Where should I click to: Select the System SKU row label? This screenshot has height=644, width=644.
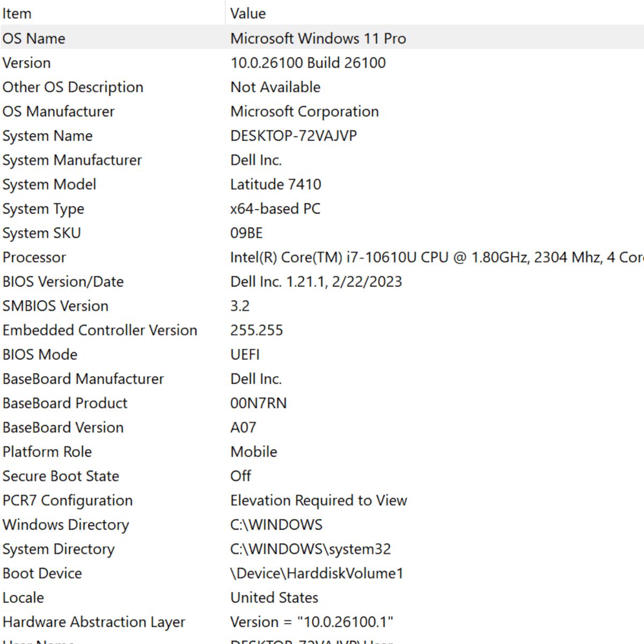41,233
